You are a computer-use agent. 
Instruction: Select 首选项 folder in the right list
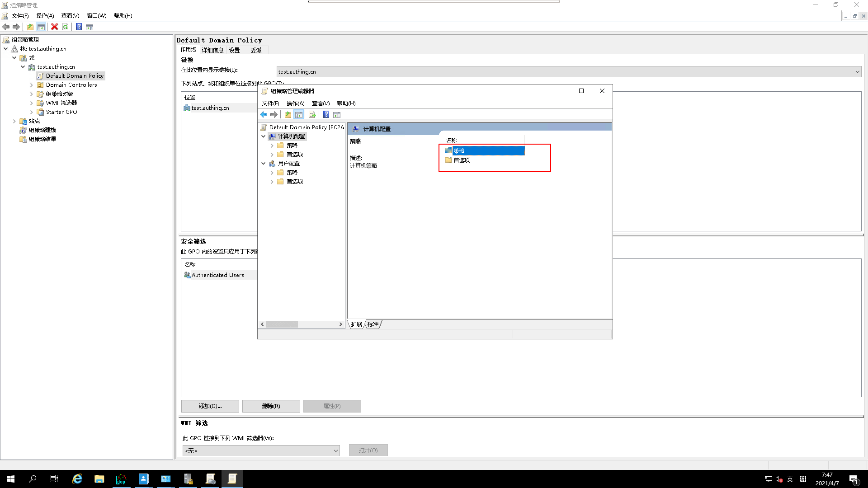point(461,160)
